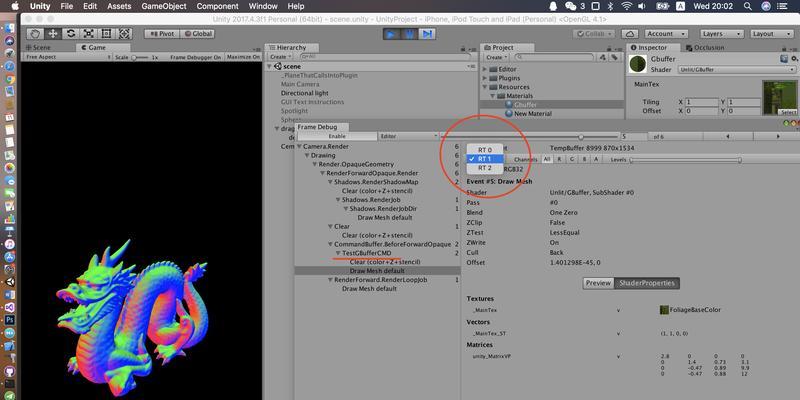Choose RT 2 from render target list
The height and width of the screenshot is (400, 800).
(485, 168)
